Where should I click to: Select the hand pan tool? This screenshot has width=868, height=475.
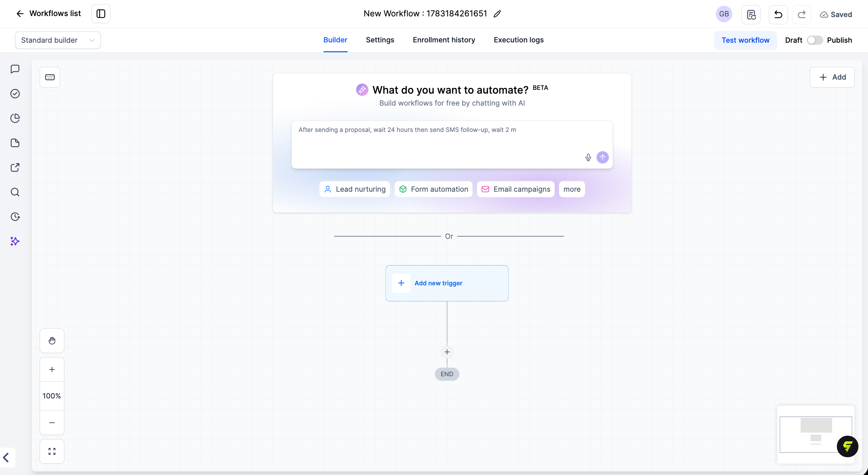click(x=52, y=341)
